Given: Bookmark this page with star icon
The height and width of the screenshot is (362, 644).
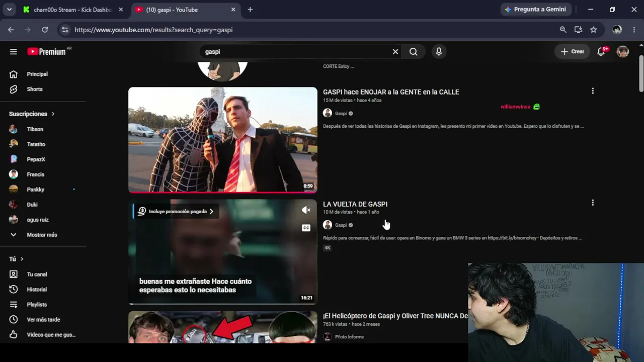Looking at the screenshot, I should pyautogui.click(x=594, y=30).
